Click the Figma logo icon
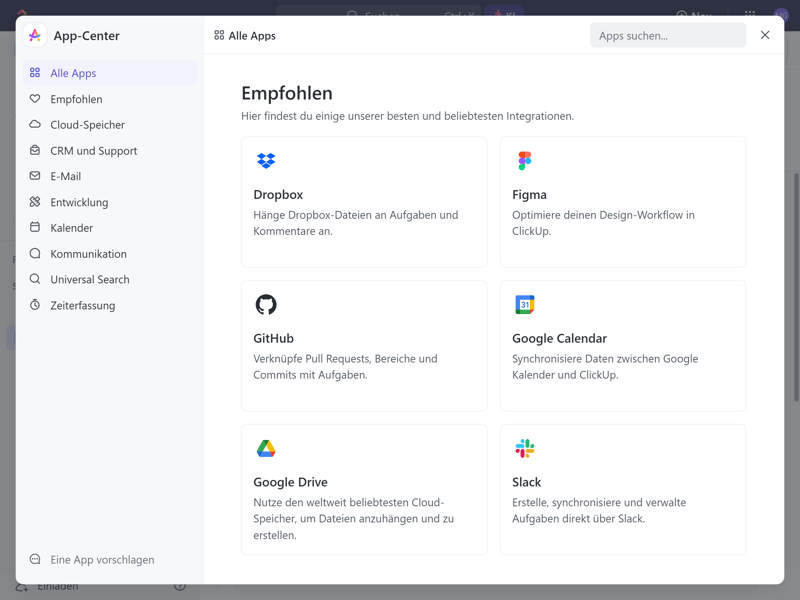Viewport: 800px width, 600px height. tap(525, 161)
